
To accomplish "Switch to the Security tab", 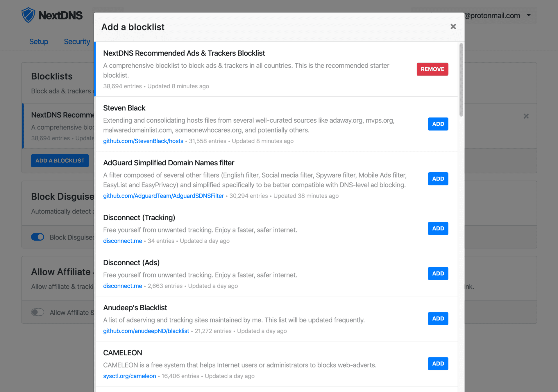I will (77, 42).
